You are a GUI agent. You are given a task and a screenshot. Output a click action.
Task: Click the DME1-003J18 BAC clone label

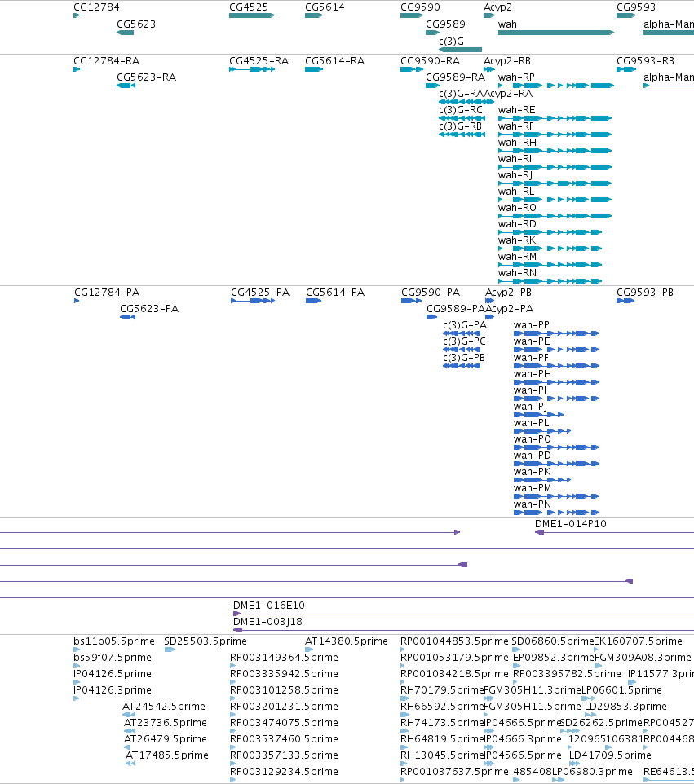(267, 622)
